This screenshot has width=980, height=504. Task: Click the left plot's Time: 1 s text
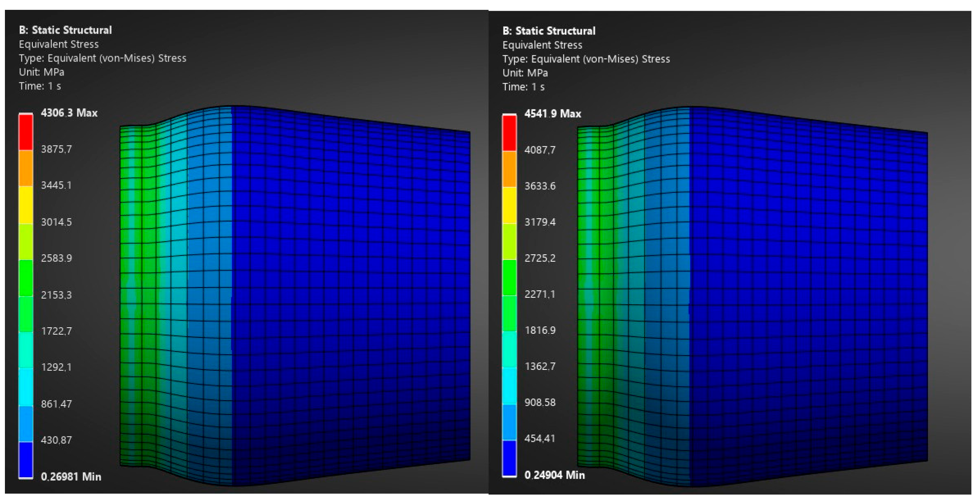[x=40, y=86]
